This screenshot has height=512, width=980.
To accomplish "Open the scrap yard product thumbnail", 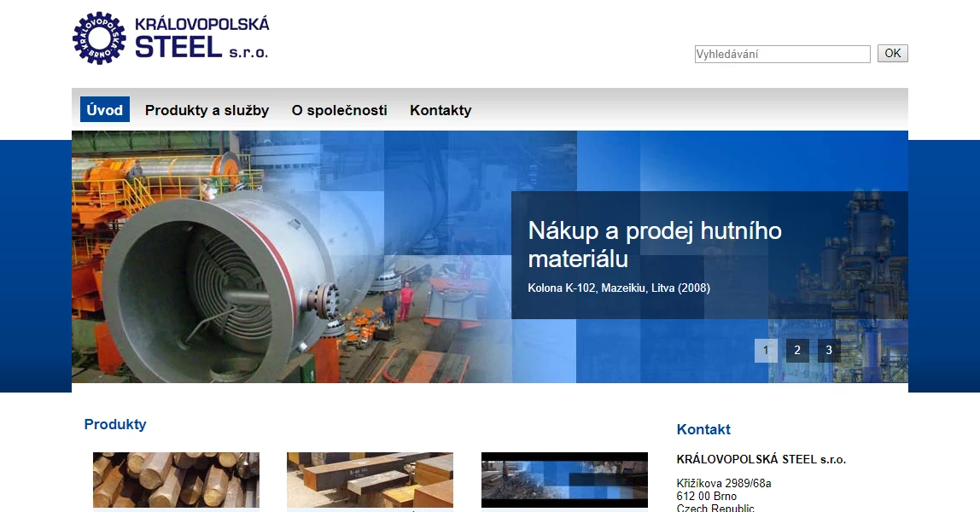I will coord(564,480).
